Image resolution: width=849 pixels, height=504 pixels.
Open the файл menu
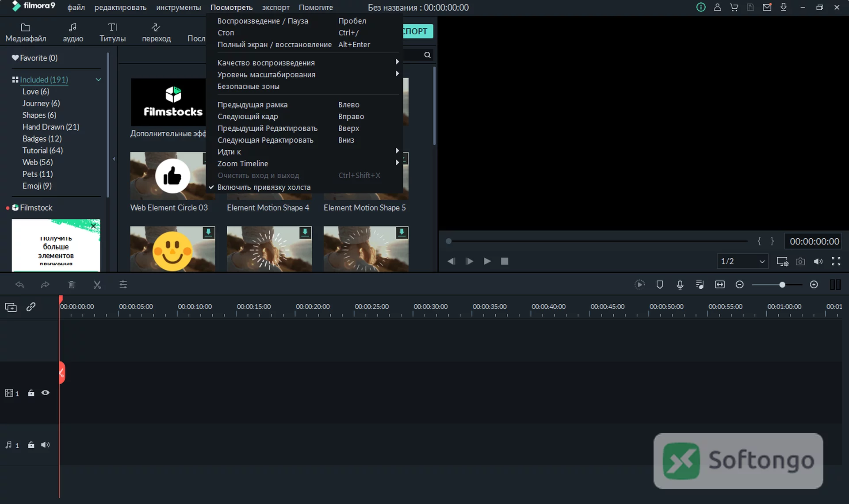tap(76, 8)
